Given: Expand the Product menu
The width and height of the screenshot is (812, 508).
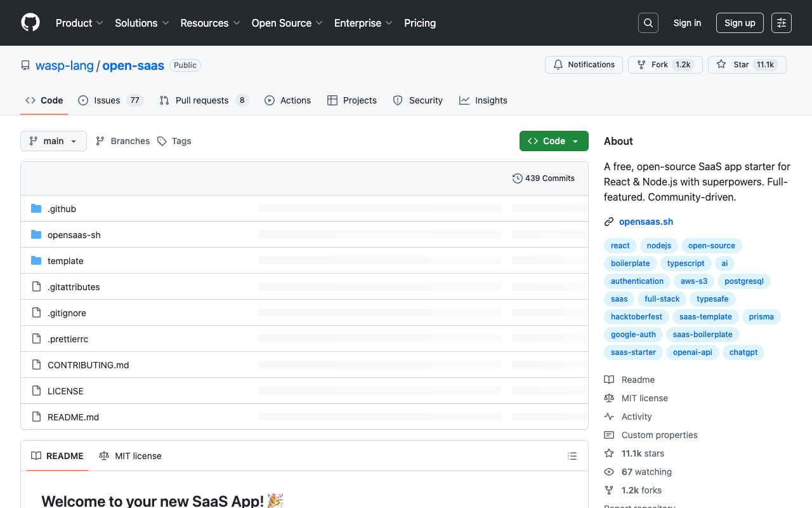Looking at the screenshot, I should pyautogui.click(x=79, y=23).
